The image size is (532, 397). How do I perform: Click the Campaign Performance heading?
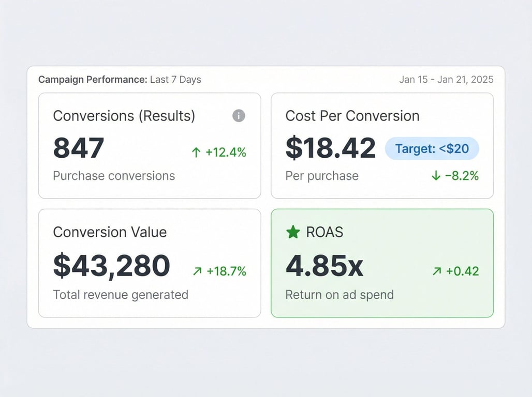(x=93, y=80)
